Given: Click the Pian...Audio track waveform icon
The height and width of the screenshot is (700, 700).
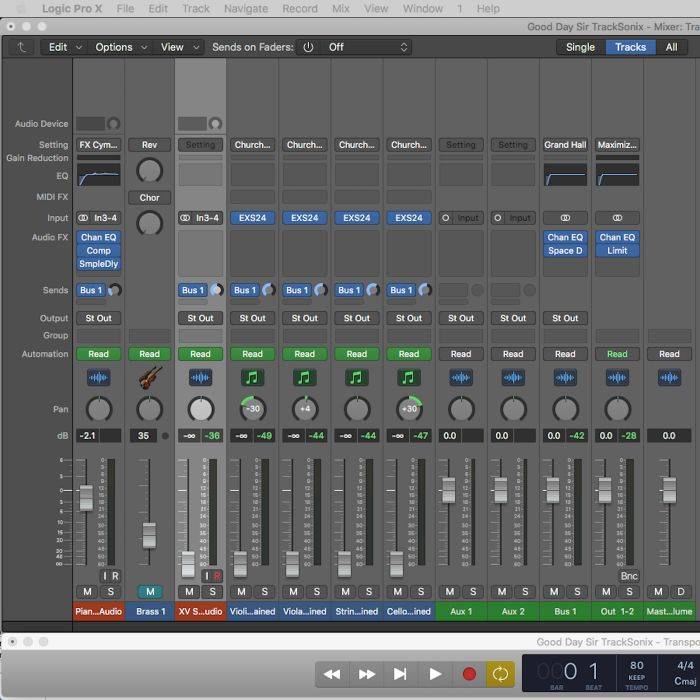Looking at the screenshot, I should 98,378.
